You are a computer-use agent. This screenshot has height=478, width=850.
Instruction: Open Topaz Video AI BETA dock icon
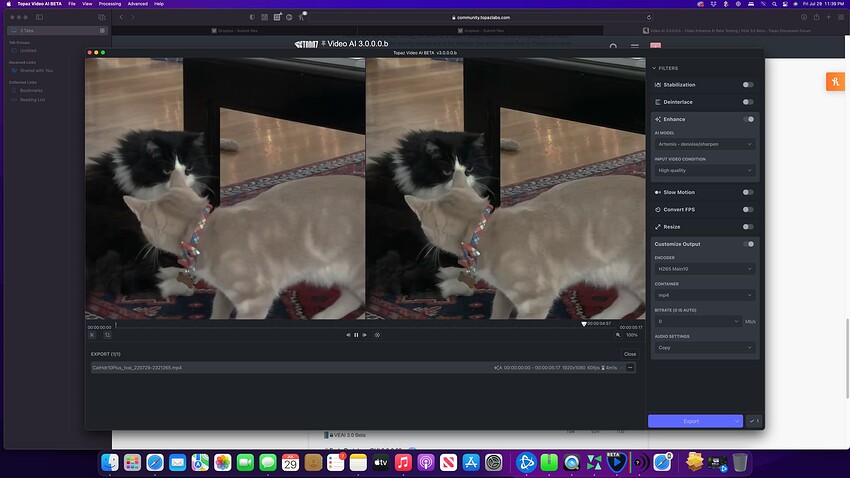click(616, 462)
